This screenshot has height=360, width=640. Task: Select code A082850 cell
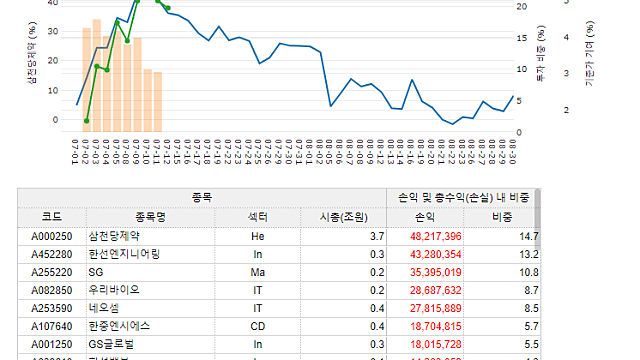52,290
